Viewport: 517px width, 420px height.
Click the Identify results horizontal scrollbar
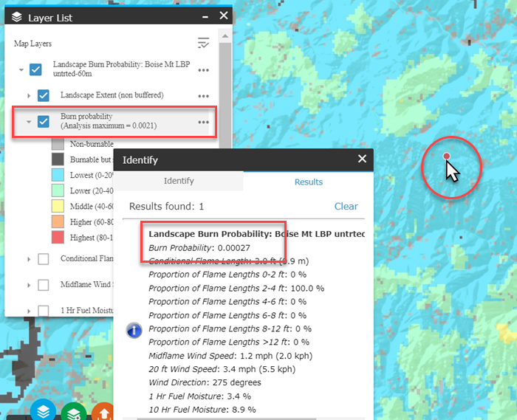pos(227,419)
